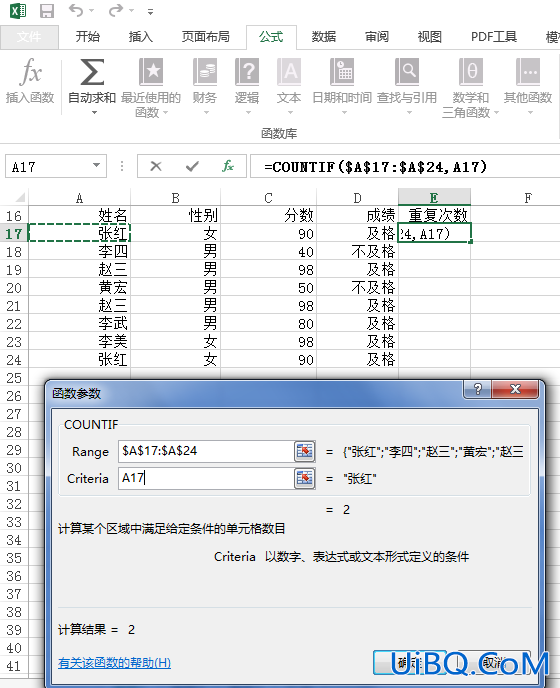Close the 函数参数 dialog

click(515, 389)
